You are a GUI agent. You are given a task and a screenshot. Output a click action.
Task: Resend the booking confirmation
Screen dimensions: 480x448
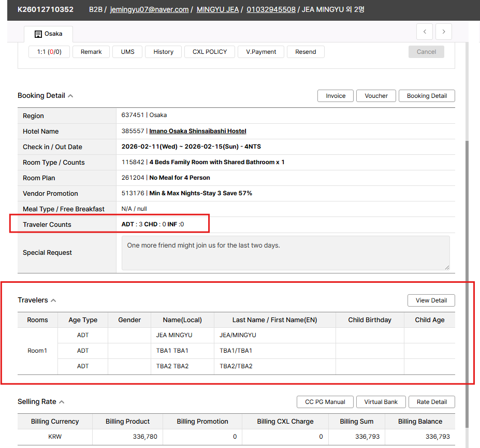[306, 52]
